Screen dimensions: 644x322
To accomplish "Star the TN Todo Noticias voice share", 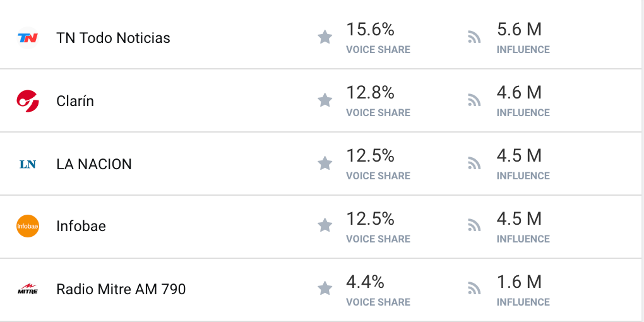I will click(x=325, y=37).
